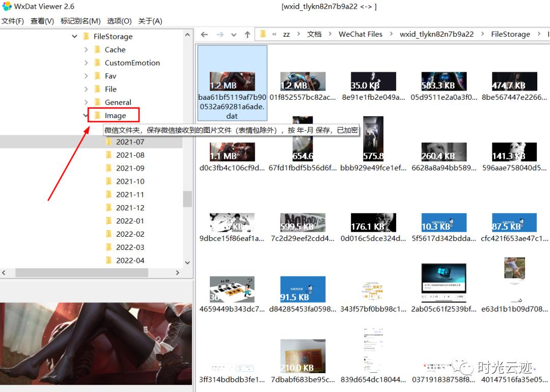550x392 pixels.
Task: Click the CustomEmotion folder icon
Action: [x=97, y=63]
